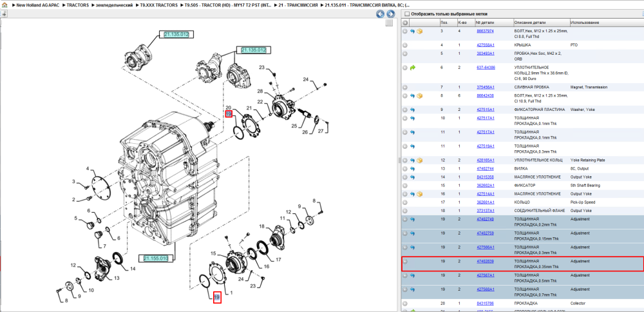Open 21 - ТРАНСМИССИЯ breadcrumb
This screenshot has height=312, width=644.
coord(298,5)
